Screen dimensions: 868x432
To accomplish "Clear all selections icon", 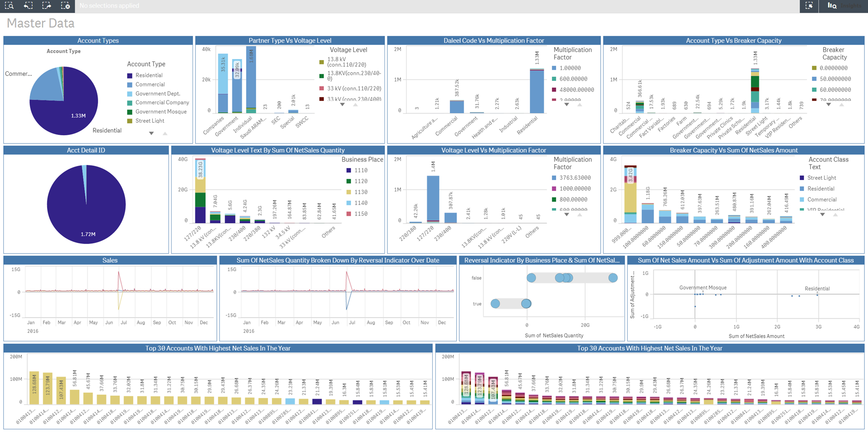I will point(65,6).
